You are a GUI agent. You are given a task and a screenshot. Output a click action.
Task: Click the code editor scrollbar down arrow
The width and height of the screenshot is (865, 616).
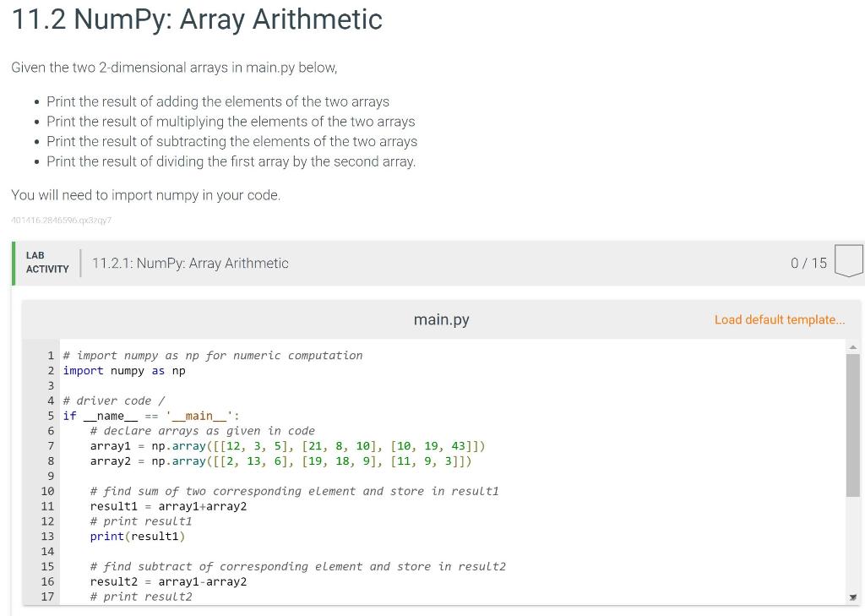pos(852,597)
